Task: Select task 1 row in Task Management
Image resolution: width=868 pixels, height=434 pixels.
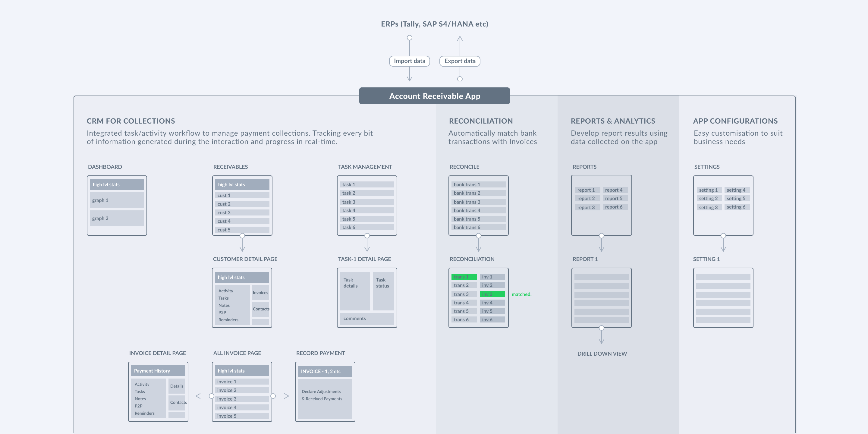Action: pos(367,185)
